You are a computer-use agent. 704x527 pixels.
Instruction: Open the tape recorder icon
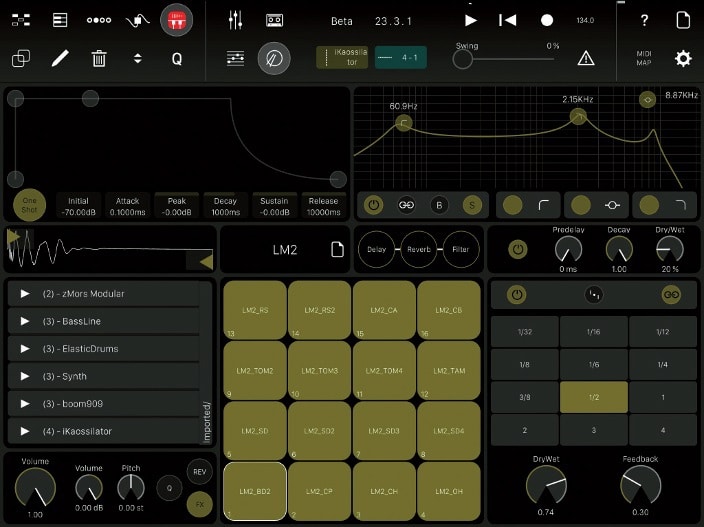tap(274, 20)
